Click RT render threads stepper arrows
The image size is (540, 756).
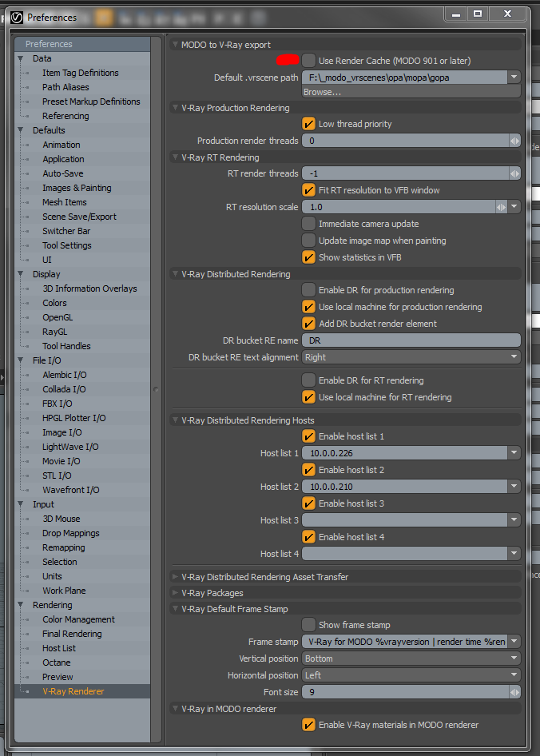pos(514,173)
